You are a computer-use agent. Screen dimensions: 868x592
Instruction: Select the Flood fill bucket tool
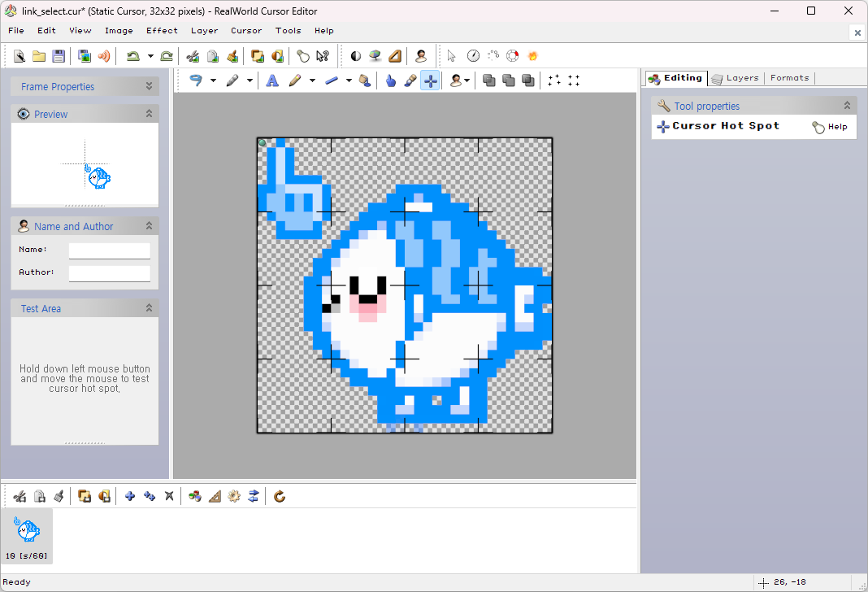click(364, 81)
